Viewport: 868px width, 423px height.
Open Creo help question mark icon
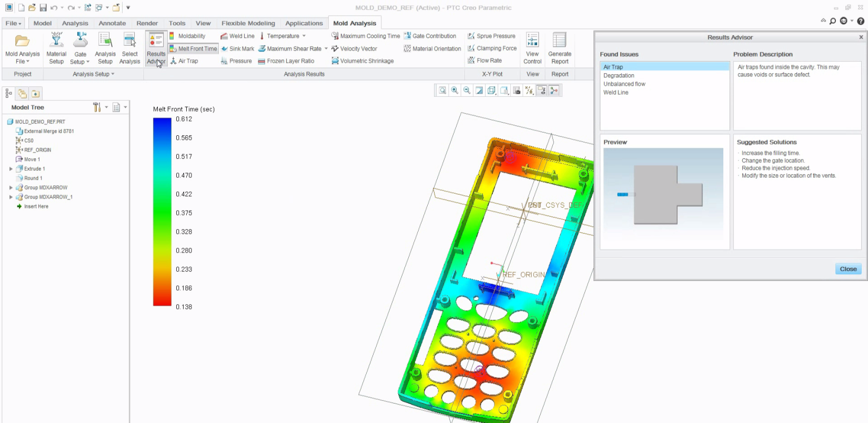[x=861, y=21]
